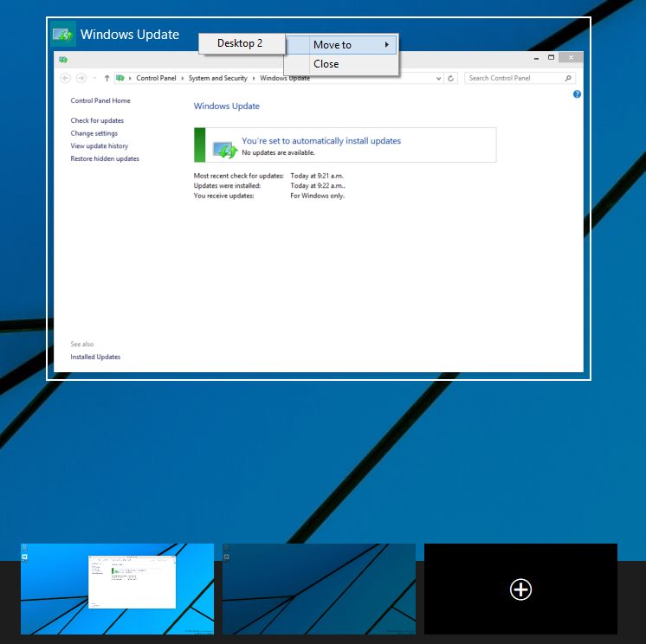
Task: Switch to the first desktop thumbnail
Action: 118,589
